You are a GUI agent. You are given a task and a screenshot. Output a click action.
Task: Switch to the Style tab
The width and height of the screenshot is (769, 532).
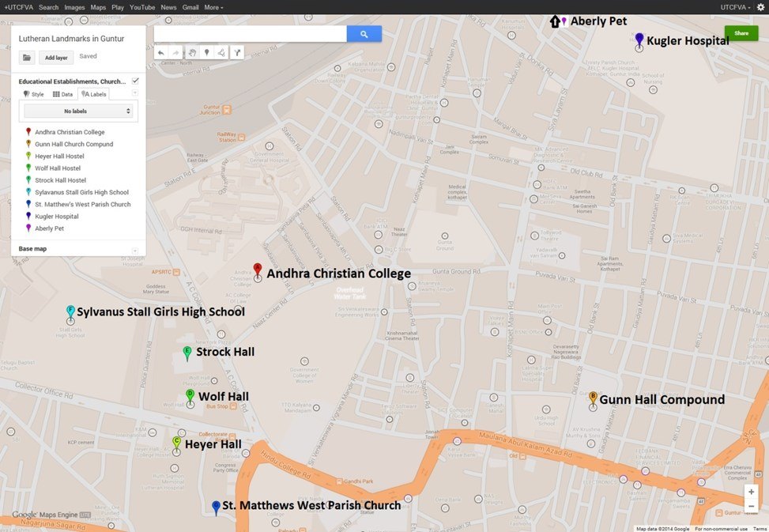click(33, 94)
